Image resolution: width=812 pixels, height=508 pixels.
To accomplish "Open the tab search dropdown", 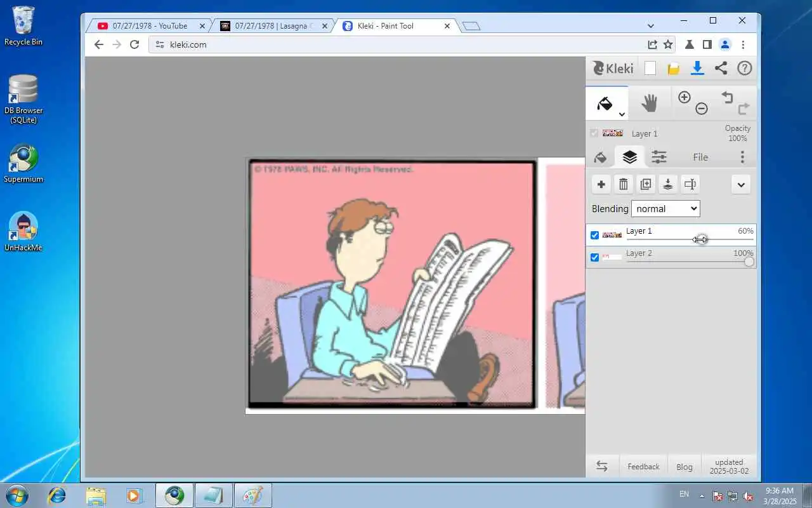I will point(650,26).
